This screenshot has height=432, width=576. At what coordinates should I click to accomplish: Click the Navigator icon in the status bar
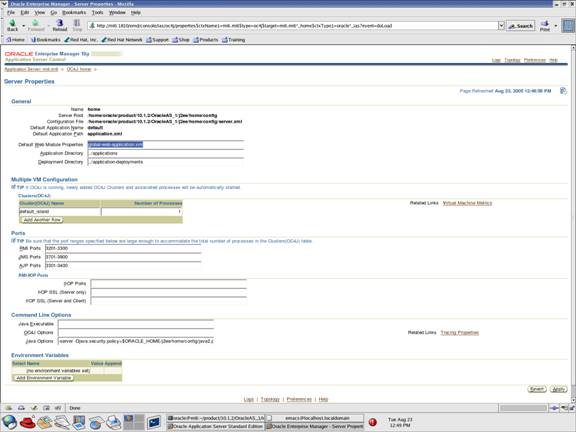click(x=9, y=408)
